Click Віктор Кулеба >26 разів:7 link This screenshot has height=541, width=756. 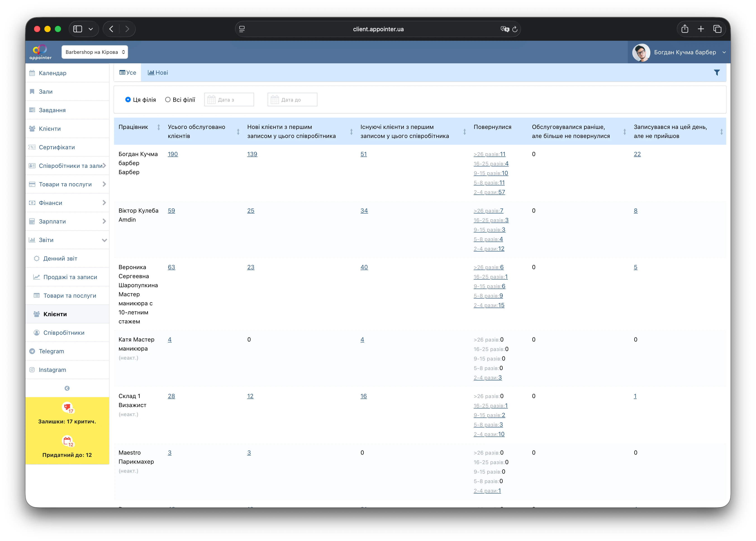(x=488, y=211)
